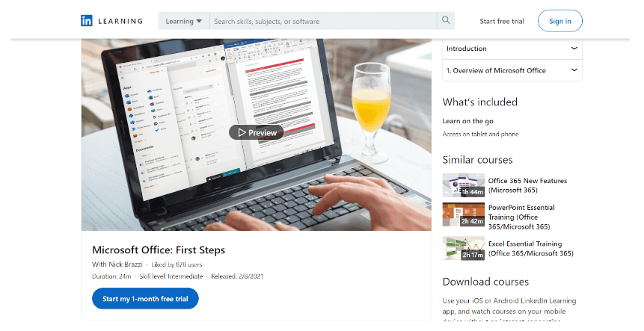Click the magnifying glass search icon
This screenshot has height=331, width=644.
pos(446,20)
